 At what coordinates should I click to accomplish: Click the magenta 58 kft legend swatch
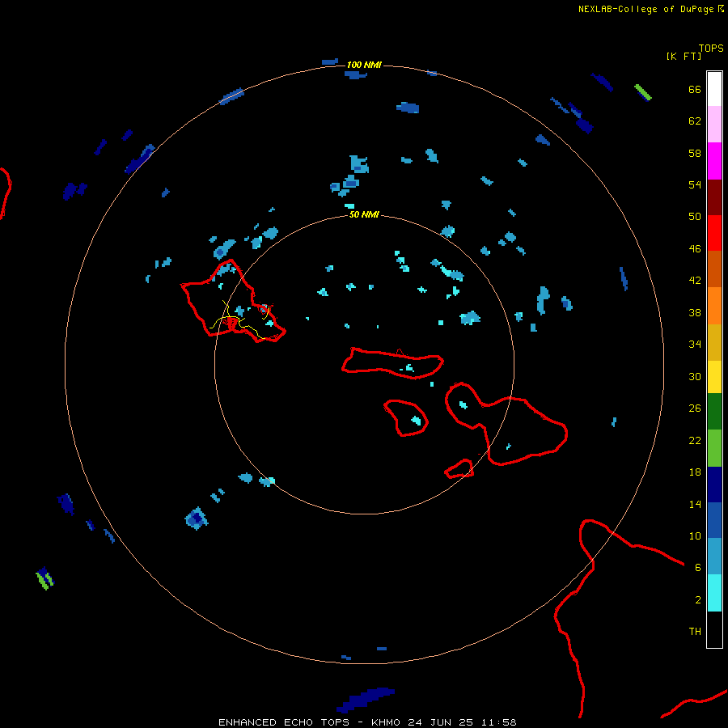click(714, 161)
